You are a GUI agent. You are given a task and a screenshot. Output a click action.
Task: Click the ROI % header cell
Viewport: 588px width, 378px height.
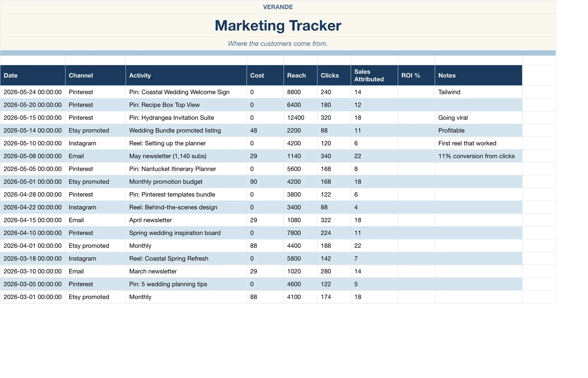click(416, 75)
